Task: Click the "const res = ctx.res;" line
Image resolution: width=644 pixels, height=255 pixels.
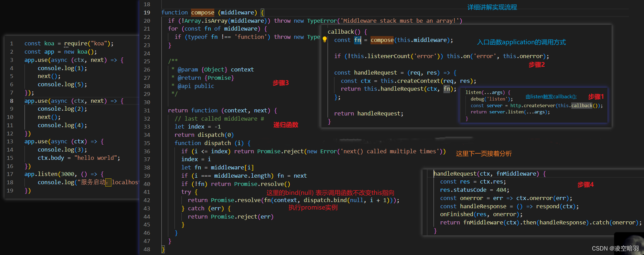Action: click(x=473, y=182)
